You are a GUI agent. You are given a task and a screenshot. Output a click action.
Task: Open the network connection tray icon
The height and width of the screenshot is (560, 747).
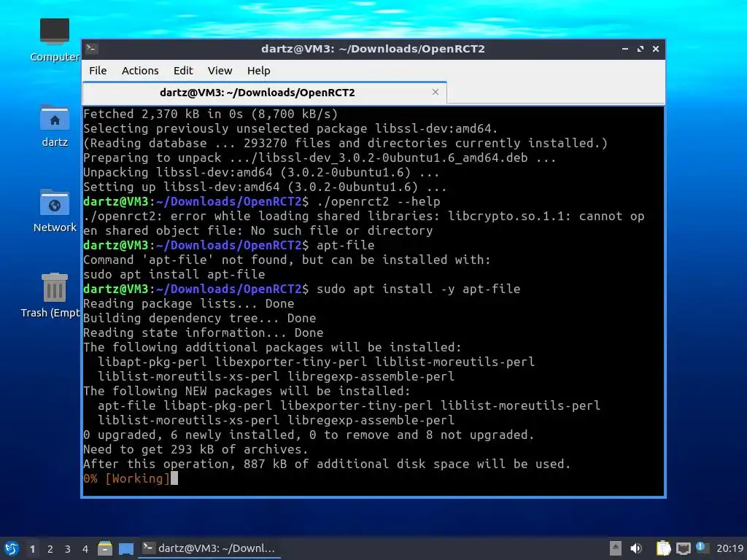click(x=683, y=548)
